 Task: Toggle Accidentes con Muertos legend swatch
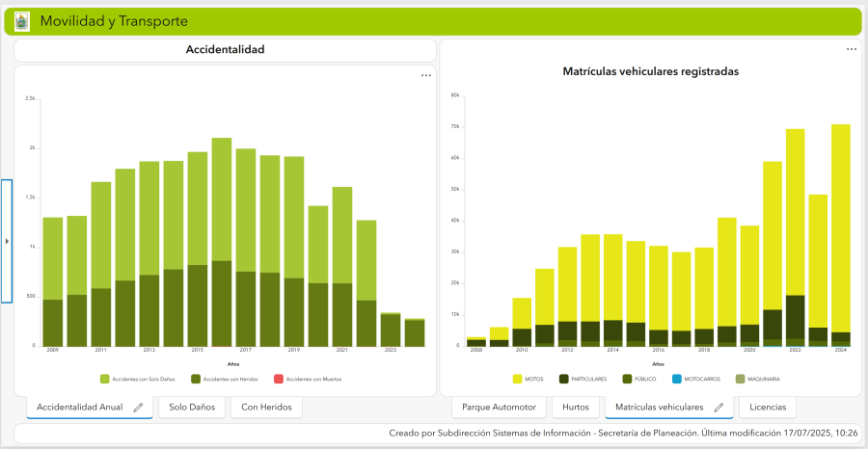pyautogui.click(x=279, y=380)
